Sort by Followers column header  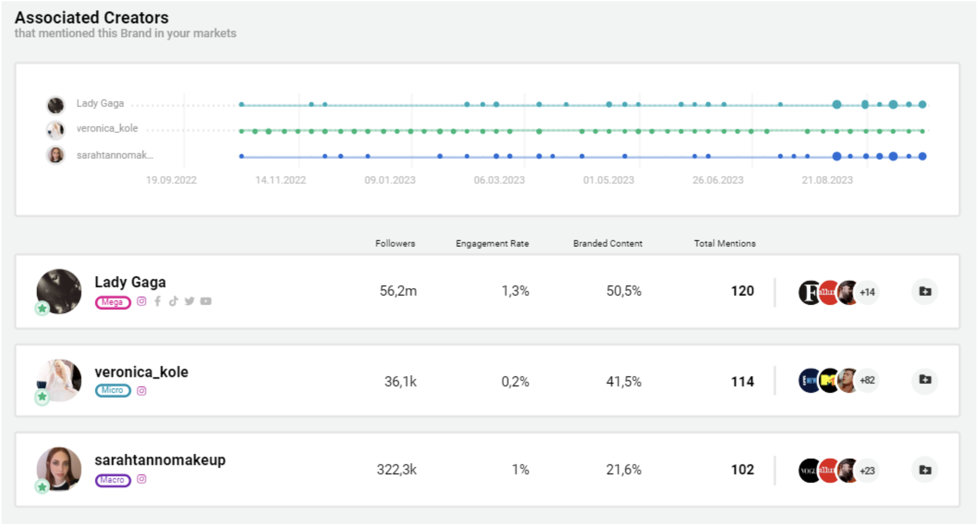coord(395,243)
